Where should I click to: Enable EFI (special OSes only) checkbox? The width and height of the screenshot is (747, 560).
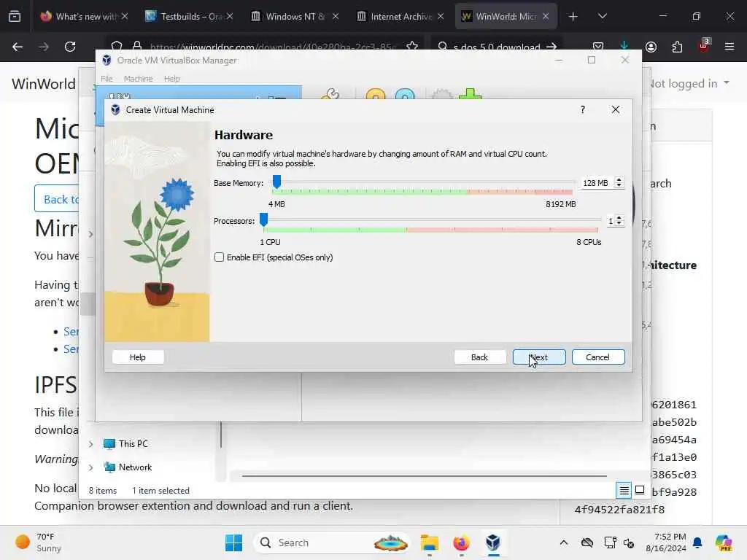coord(219,257)
